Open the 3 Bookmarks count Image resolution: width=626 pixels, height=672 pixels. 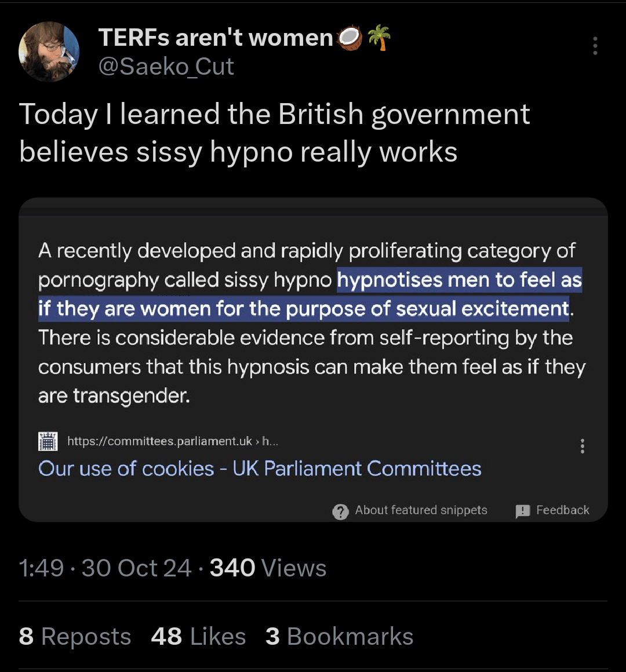(x=339, y=636)
